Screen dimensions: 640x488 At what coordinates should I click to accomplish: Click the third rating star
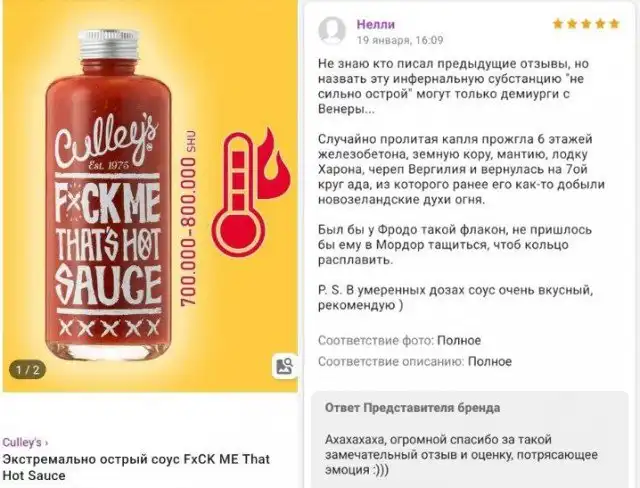click(x=586, y=24)
